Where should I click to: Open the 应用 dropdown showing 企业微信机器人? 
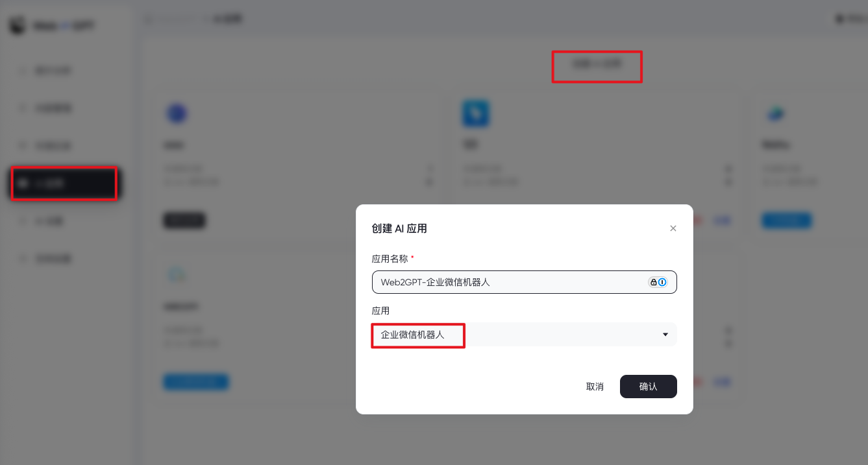coord(525,335)
